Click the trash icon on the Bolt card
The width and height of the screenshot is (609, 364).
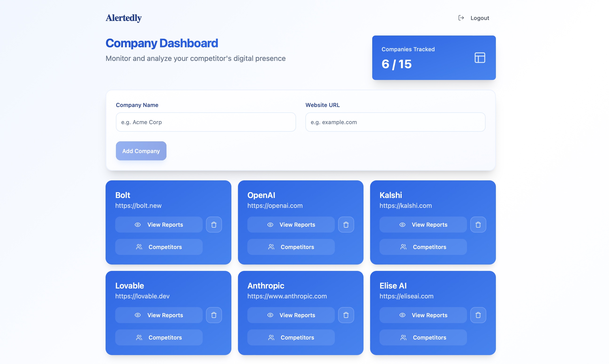point(214,224)
